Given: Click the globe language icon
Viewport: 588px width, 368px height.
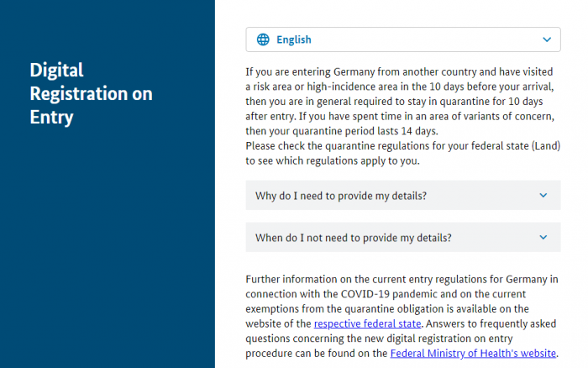Looking at the screenshot, I should (x=263, y=39).
